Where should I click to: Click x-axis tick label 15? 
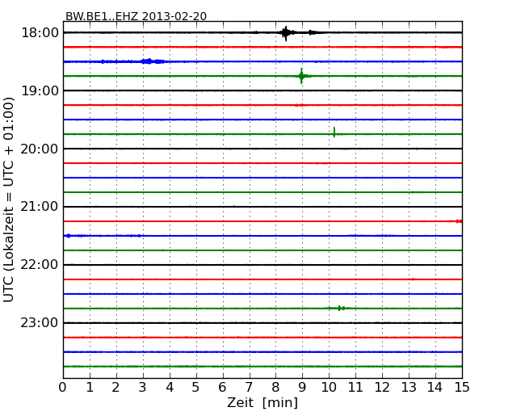462,387
